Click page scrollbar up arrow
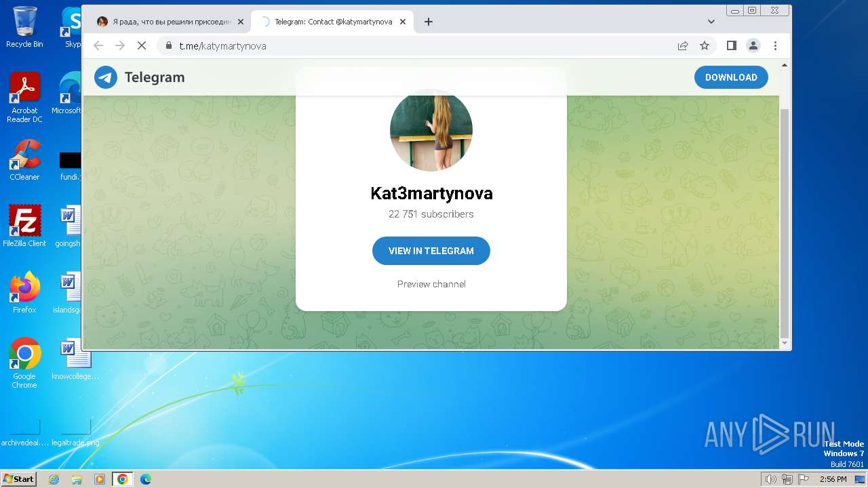Viewport: 868px width, 488px height. pyautogui.click(x=785, y=65)
